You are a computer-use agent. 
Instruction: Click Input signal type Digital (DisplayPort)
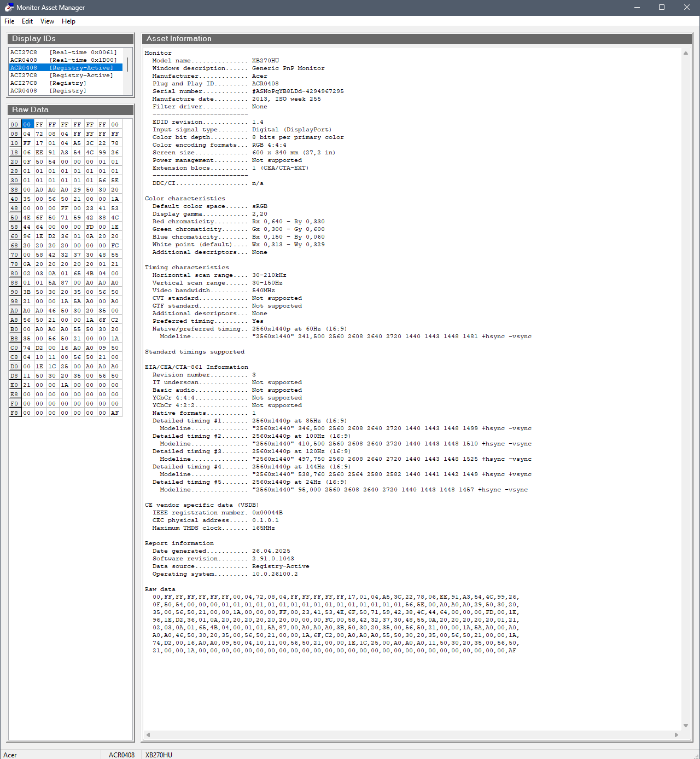pos(292,130)
